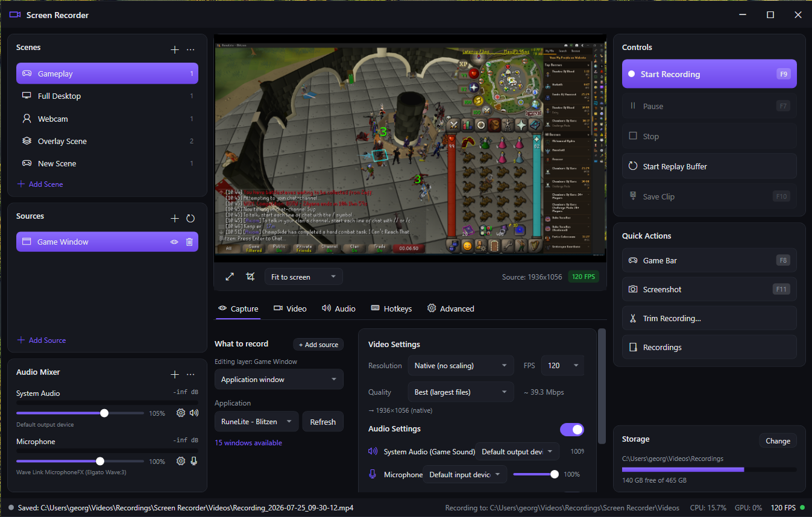Open the Audio Mixer more options menu
The width and height of the screenshot is (812, 517).
(x=190, y=374)
